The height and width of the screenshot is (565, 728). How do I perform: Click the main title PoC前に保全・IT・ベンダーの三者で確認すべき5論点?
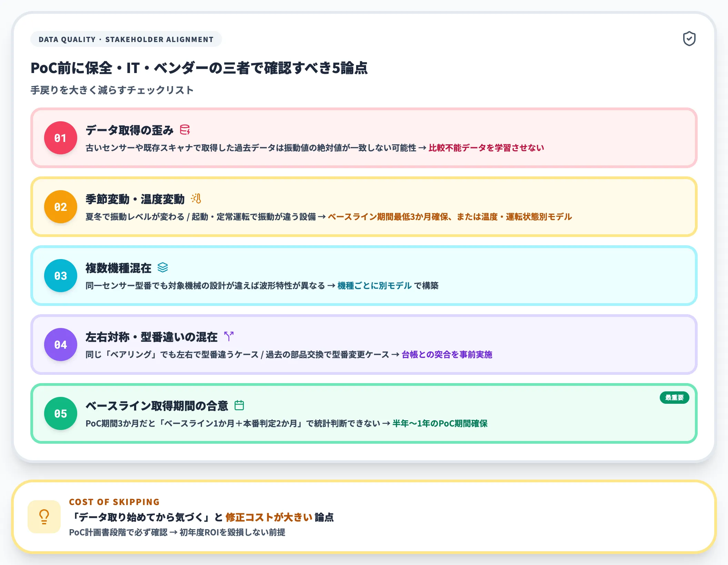tap(199, 68)
